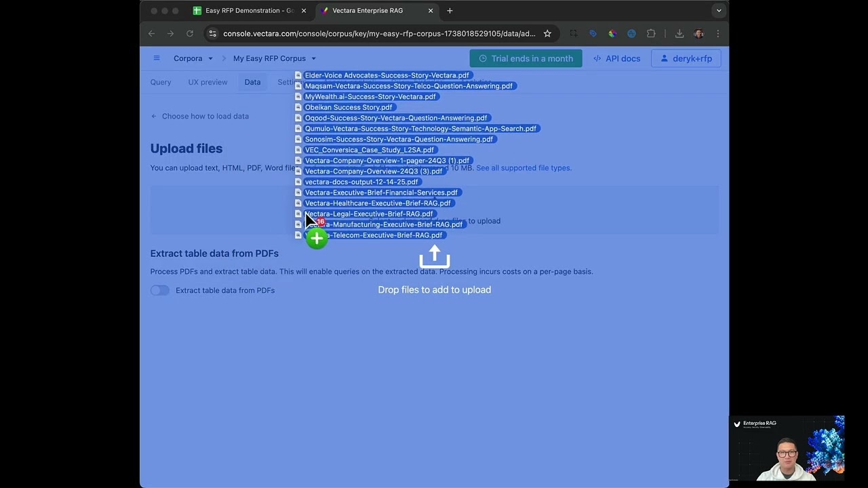Image resolution: width=868 pixels, height=488 pixels.
Task: Open the browser downloads icon
Action: pyautogui.click(x=679, y=33)
